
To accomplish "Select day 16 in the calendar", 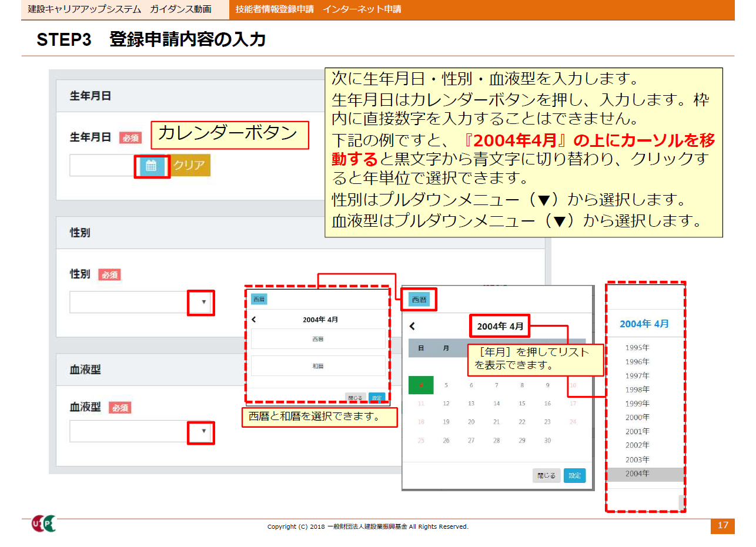I will pos(547,404).
